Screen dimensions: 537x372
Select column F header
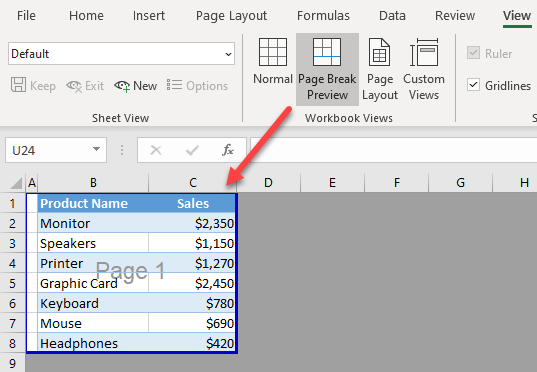pos(397,183)
